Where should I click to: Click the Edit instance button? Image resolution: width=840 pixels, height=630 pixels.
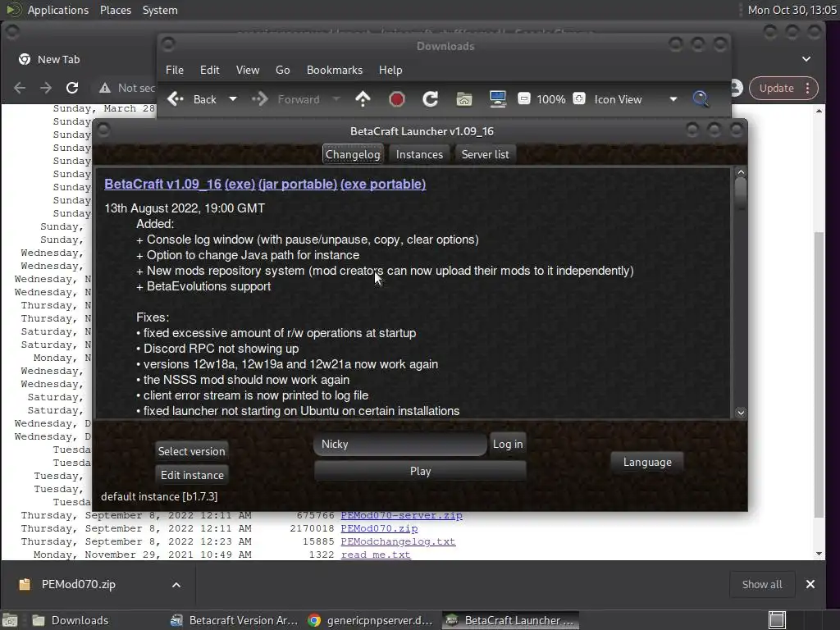[x=192, y=475]
